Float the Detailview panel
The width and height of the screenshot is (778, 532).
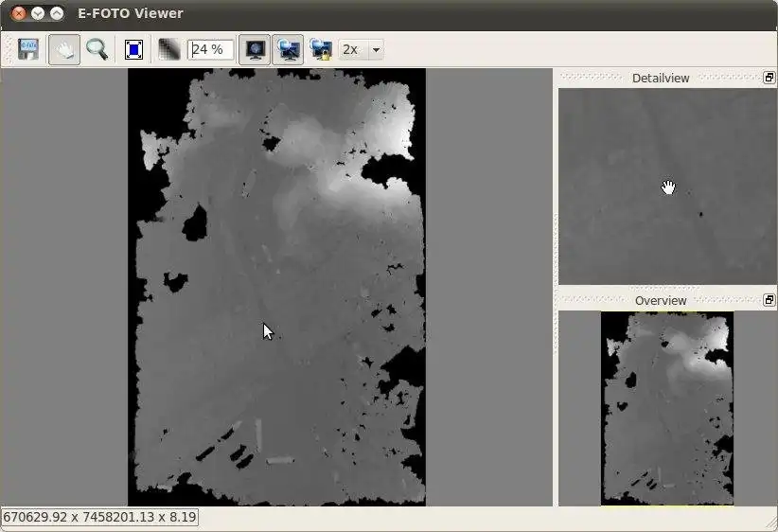click(x=769, y=78)
